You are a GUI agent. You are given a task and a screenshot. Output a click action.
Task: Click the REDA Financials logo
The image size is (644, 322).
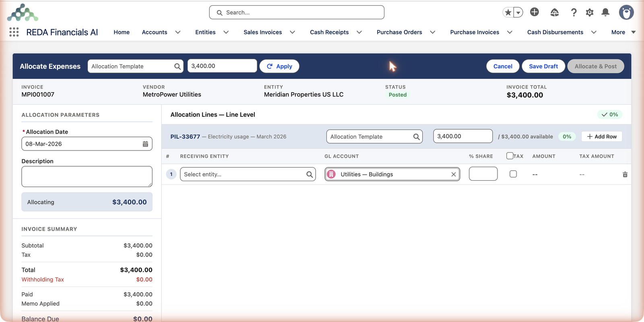23,12
